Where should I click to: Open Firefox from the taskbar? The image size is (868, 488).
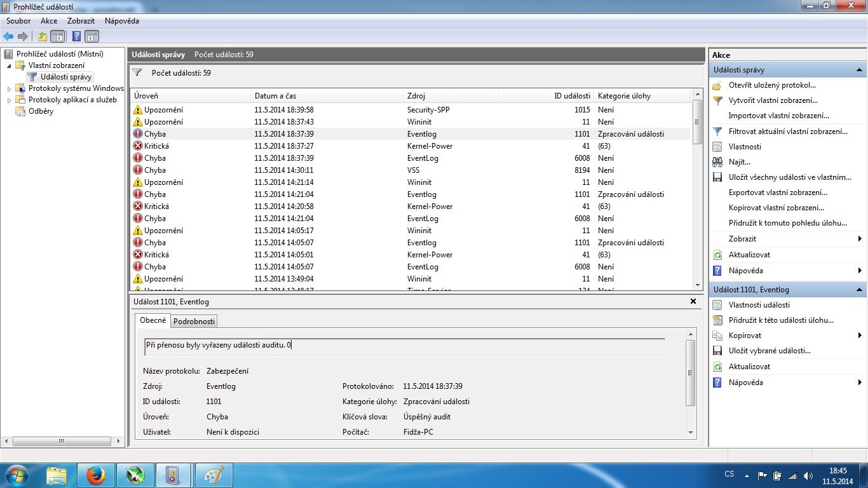[96, 475]
